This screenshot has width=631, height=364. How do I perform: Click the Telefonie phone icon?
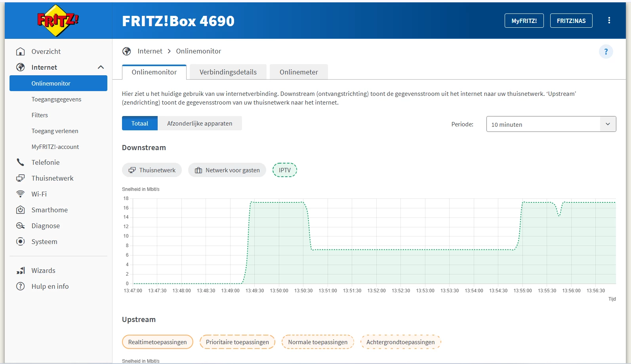21,162
